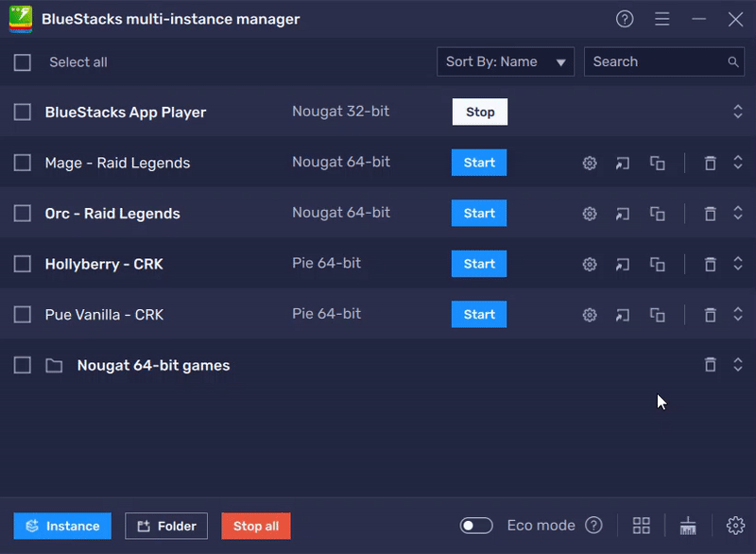Click the Stop all button
Screen dimensions: 756x554
click(256, 526)
